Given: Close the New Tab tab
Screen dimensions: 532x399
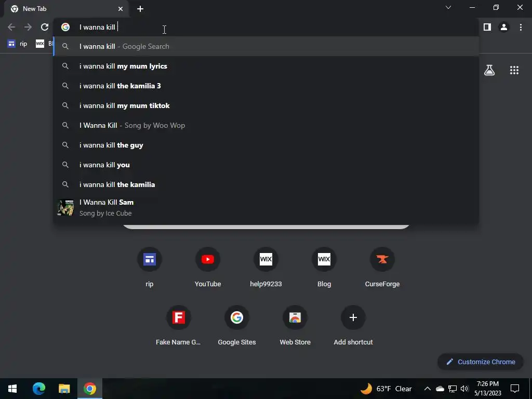Looking at the screenshot, I should pyautogui.click(x=121, y=9).
